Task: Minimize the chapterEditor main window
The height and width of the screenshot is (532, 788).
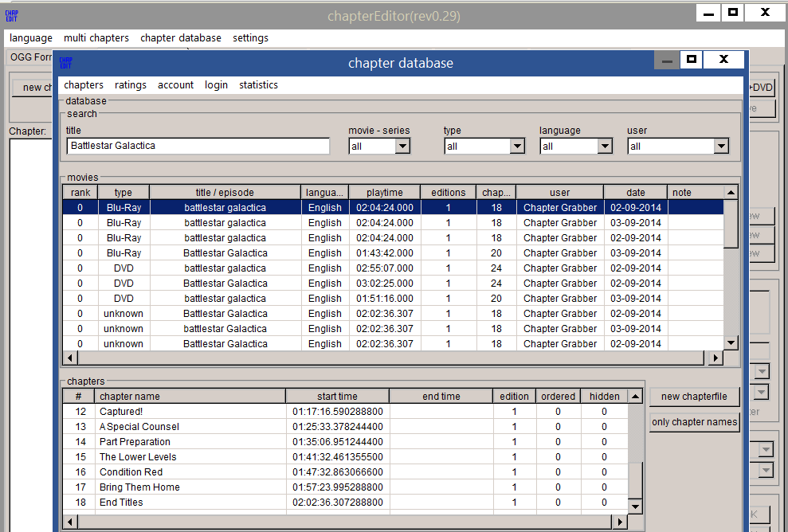Action: (708, 13)
